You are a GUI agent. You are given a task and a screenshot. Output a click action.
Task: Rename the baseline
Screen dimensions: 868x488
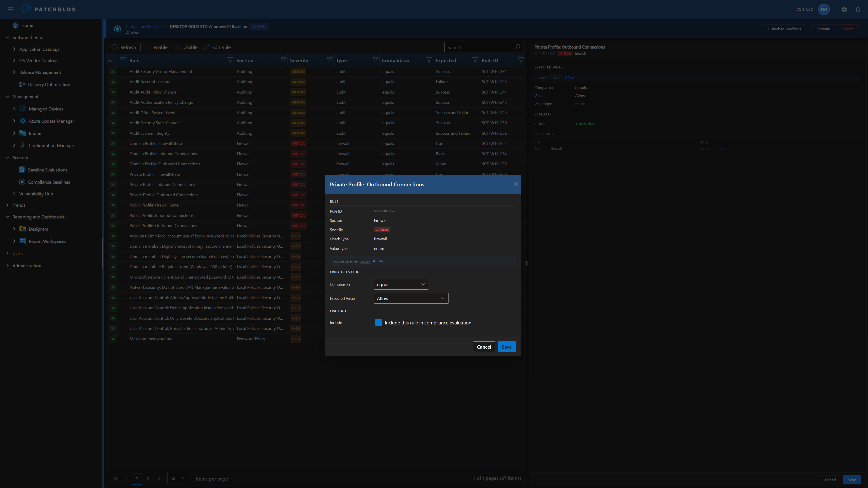823,29
